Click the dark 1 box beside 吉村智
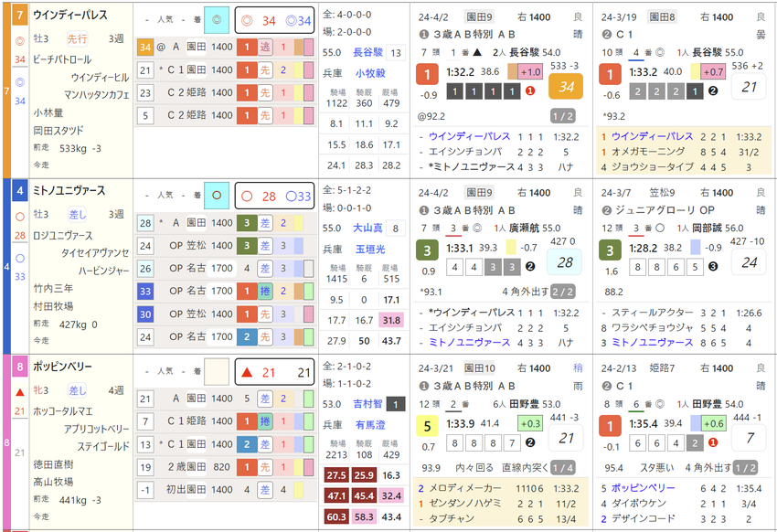This screenshot has width=777, height=532. [396, 404]
